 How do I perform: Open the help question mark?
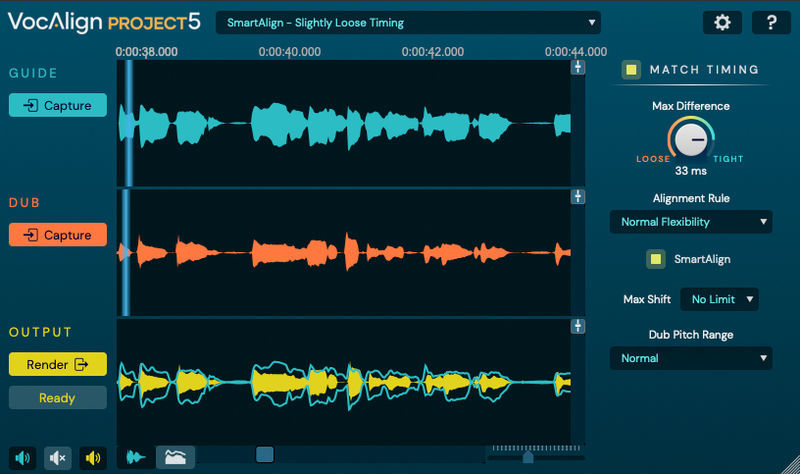click(771, 22)
